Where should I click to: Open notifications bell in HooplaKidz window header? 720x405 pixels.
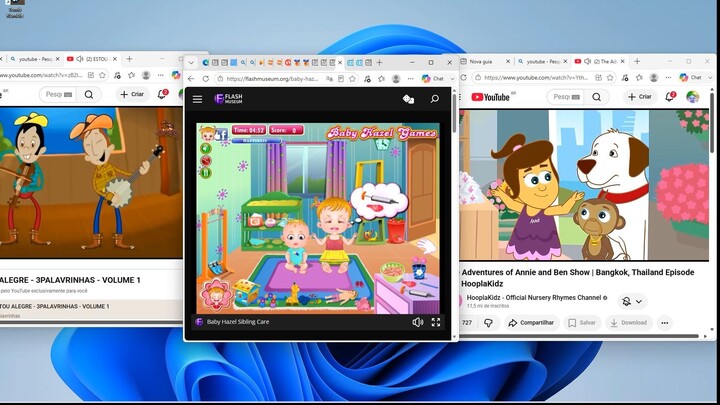pos(669,97)
